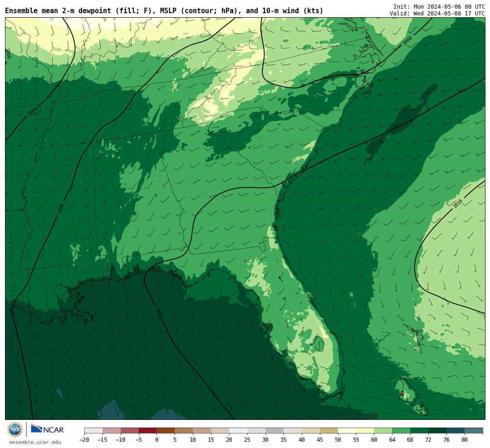The width and height of the screenshot is (490, 448).
Task: Click the light green 60 legend swatch
Action: click(383, 431)
